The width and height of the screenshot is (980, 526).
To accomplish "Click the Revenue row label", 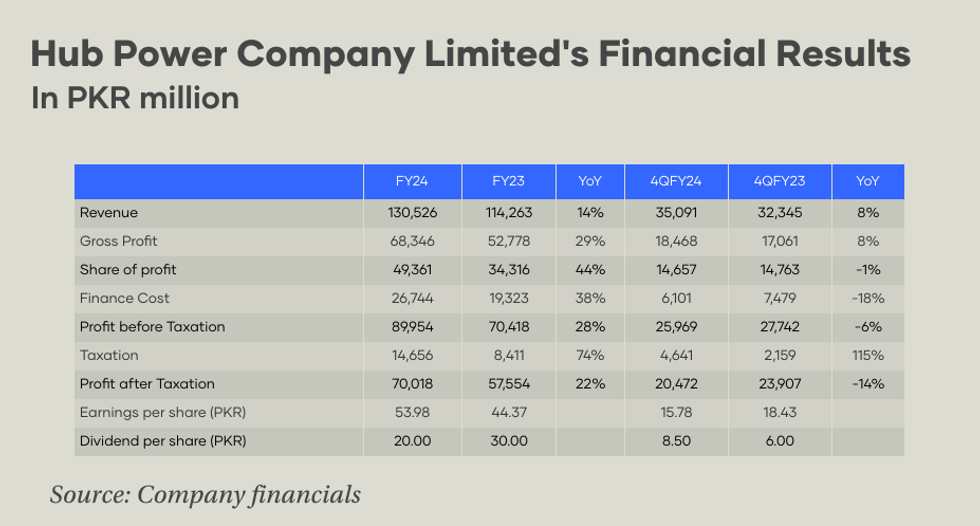I will [108, 213].
